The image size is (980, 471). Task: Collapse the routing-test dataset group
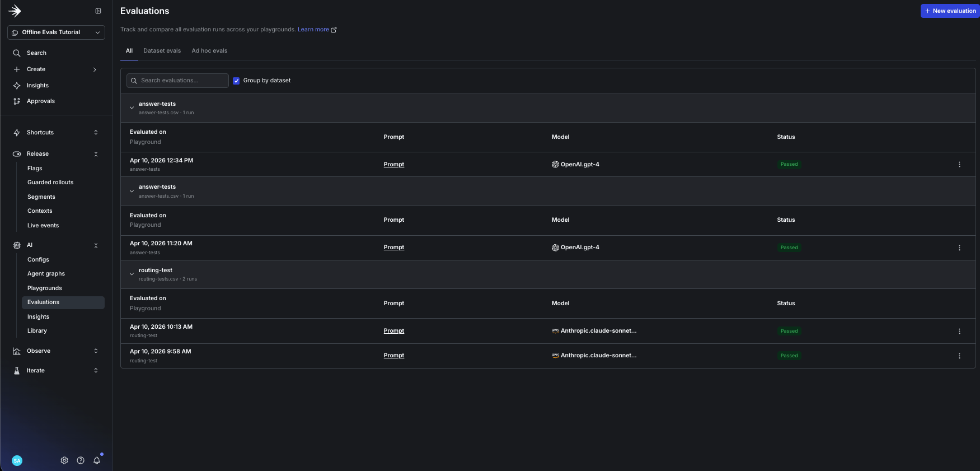point(132,274)
